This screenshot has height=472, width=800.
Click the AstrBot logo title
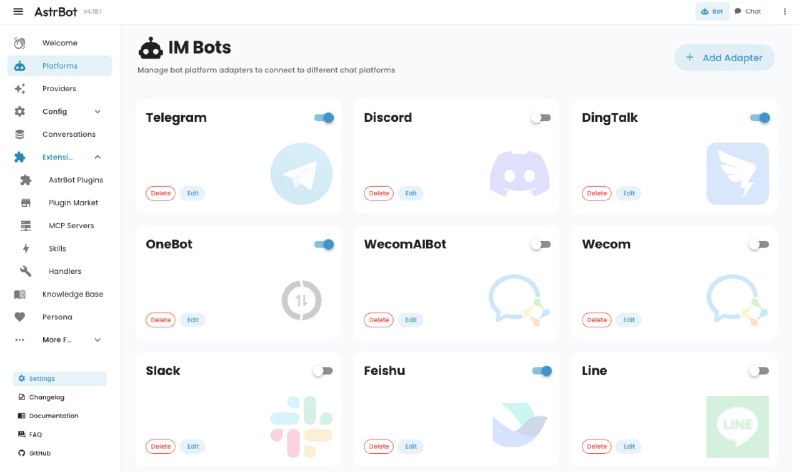(56, 11)
